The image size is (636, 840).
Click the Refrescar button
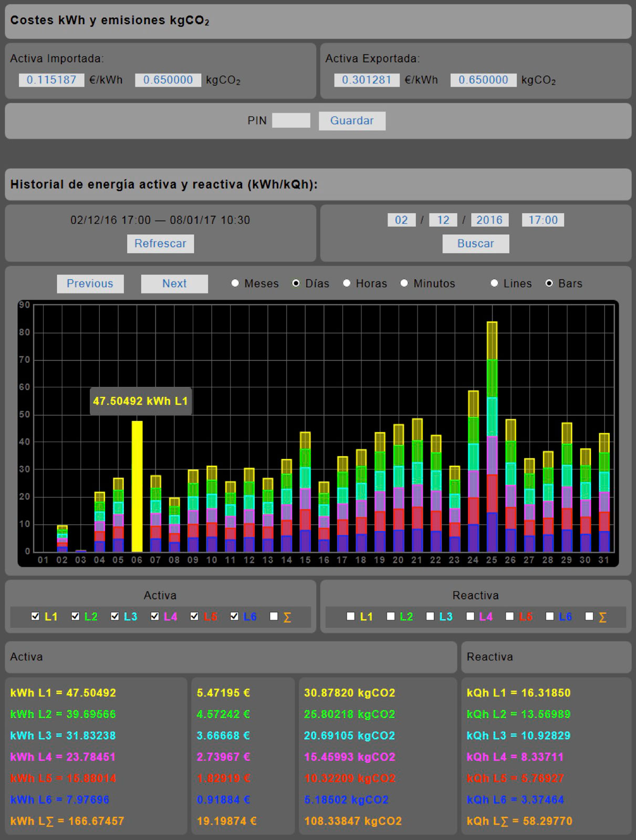(x=160, y=244)
